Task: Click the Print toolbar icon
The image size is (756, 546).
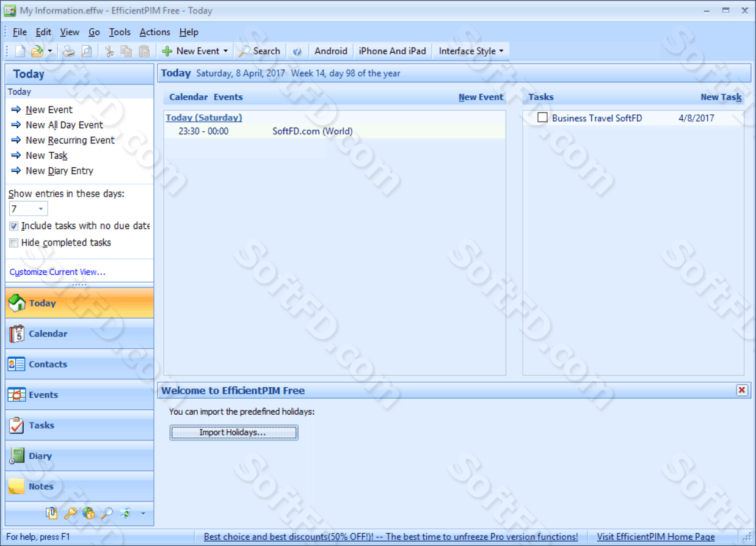Action: pyautogui.click(x=69, y=51)
